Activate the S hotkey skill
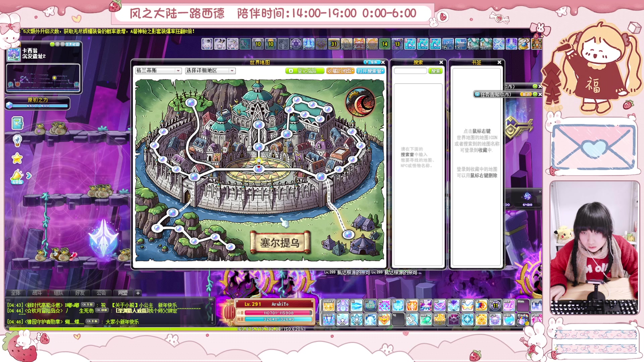This screenshot has width=644, height=362. coord(398,305)
